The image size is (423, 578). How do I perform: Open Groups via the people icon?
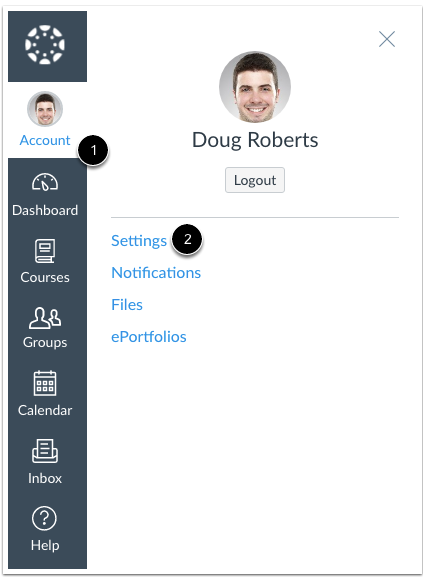point(45,318)
